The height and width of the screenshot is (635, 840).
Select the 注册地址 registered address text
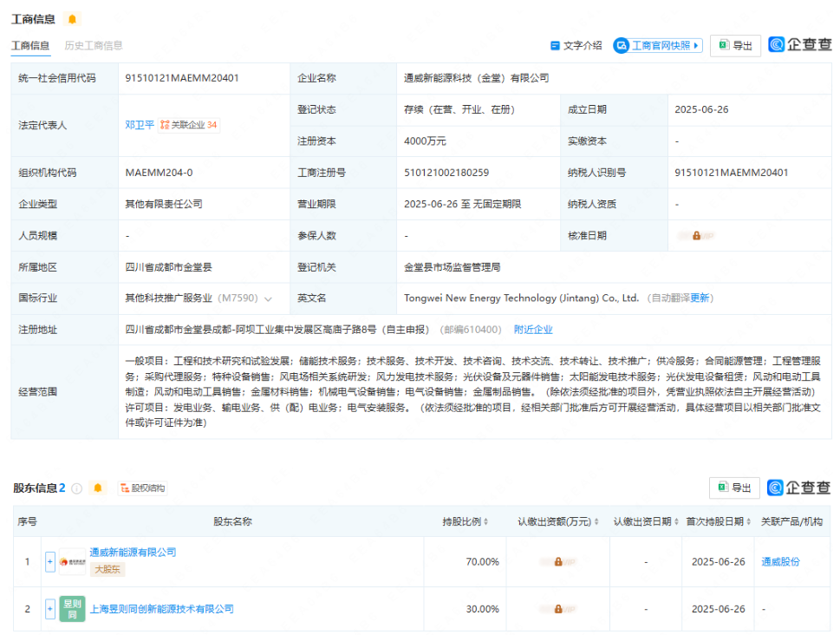pos(277,330)
